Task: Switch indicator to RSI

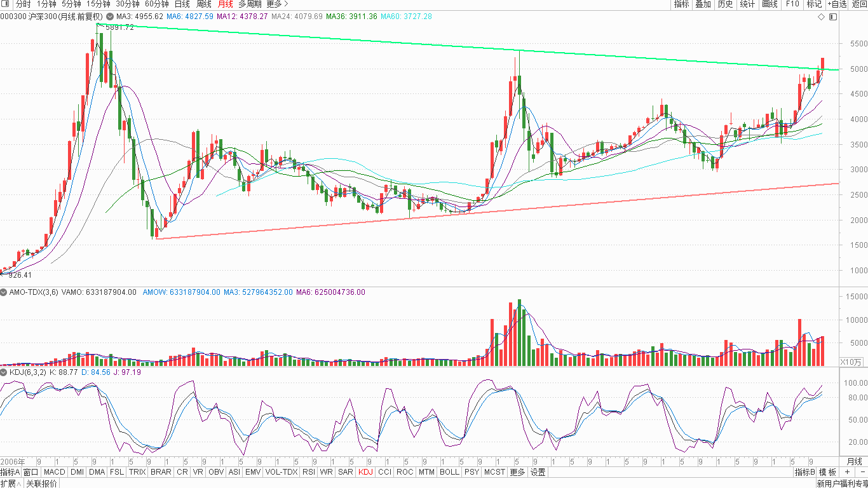Action: 309,472
